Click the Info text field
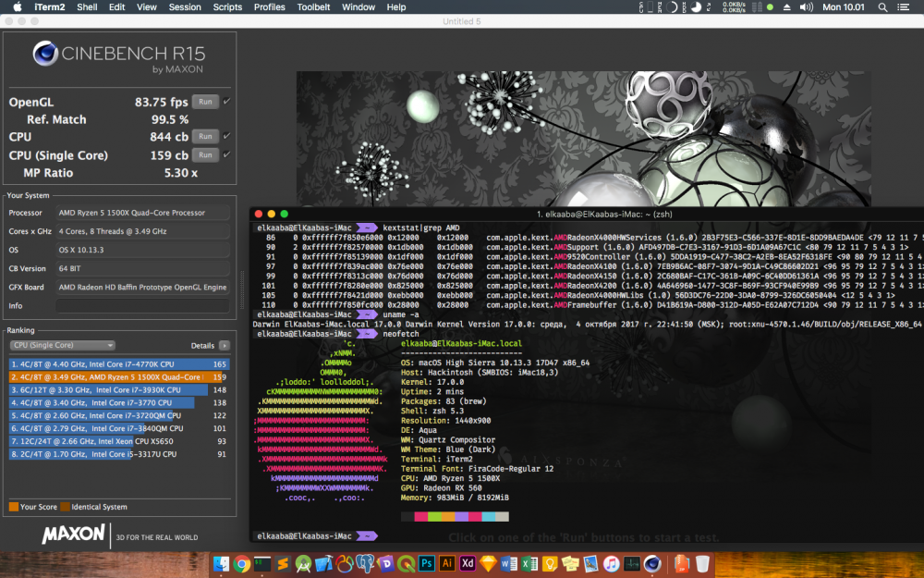 [x=142, y=305]
